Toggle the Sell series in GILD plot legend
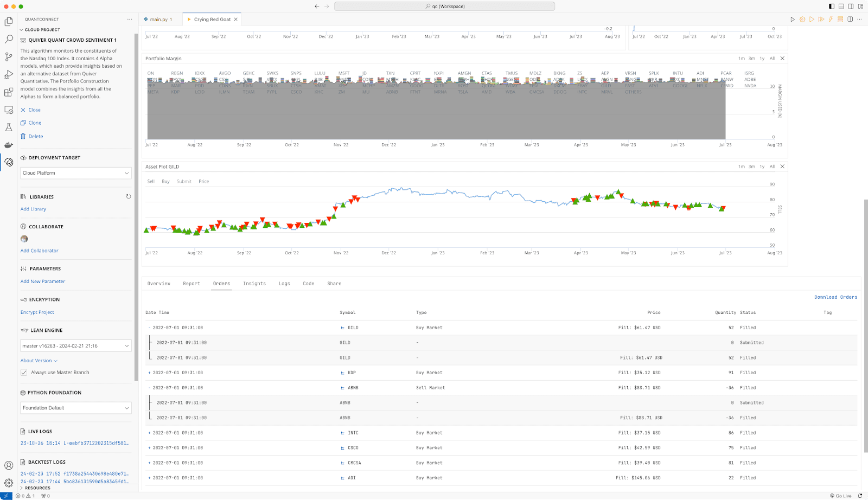 [151, 182]
